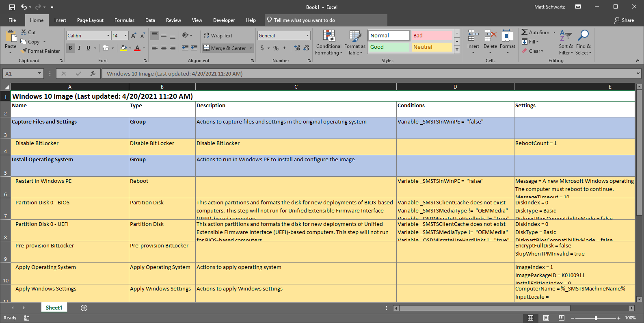Open Sort & Filter options
Viewport: 644px width, 323px height.
point(566,43)
